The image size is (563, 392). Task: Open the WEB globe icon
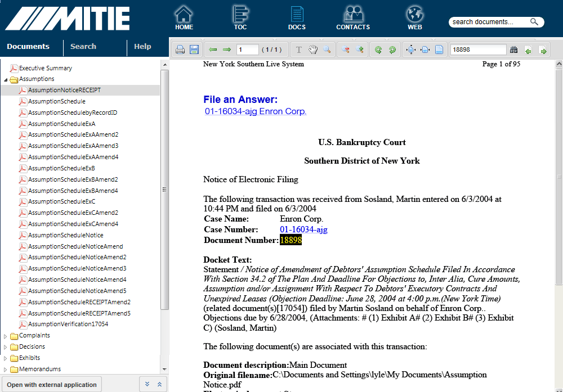click(x=415, y=17)
